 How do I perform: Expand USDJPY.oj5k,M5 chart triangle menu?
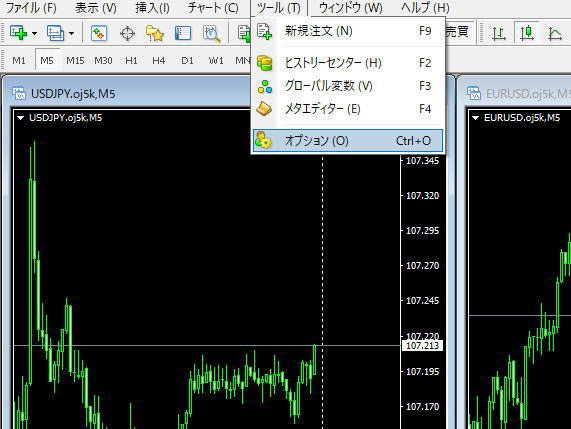(x=20, y=118)
